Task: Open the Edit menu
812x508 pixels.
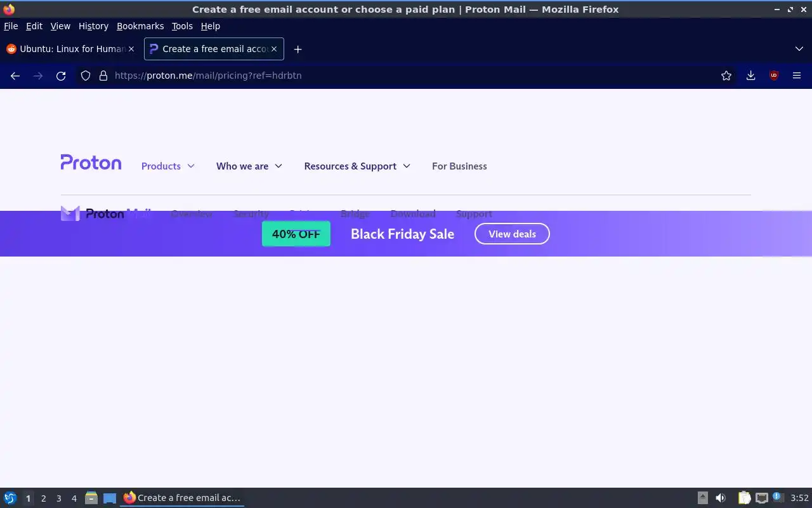Action: 34,26
